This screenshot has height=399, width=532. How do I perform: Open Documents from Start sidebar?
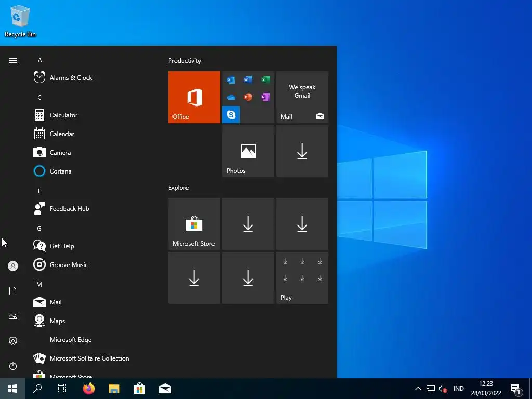tap(13, 291)
